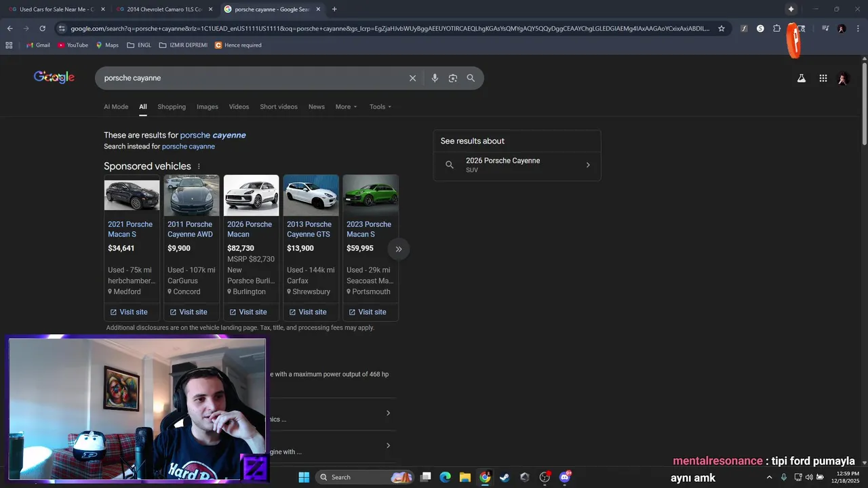Screen dimensions: 868x488
Task: Reload the current page
Action: click(x=42, y=28)
